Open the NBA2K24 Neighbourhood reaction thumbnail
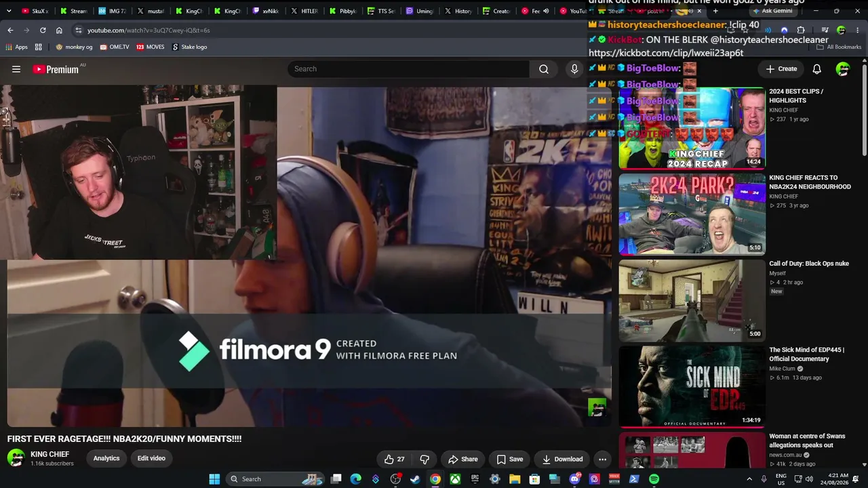This screenshot has width=868, height=488. [x=692, y=214]
